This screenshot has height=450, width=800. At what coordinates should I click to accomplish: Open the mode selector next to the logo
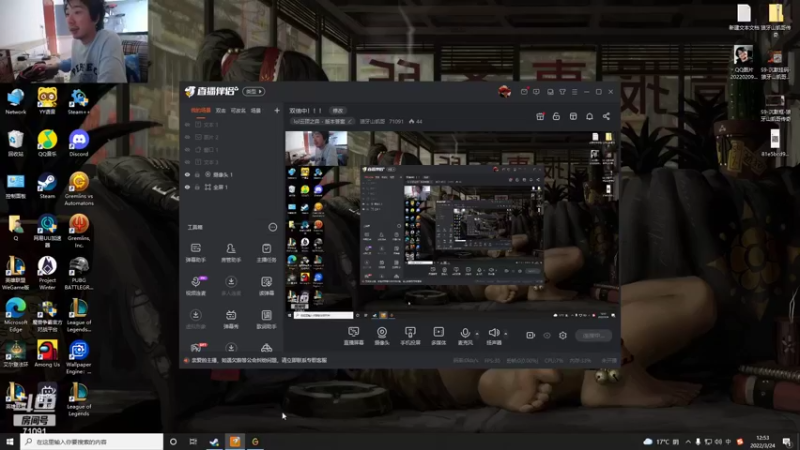point(254,92)
